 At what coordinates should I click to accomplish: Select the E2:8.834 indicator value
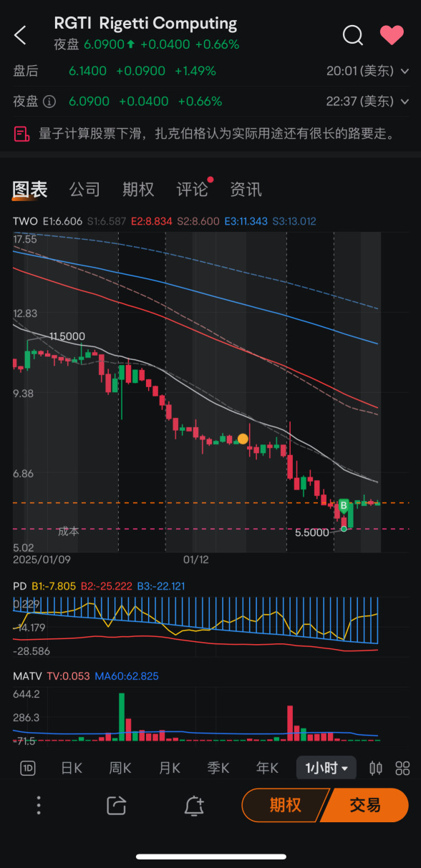pyautogui.click(x=152, y=222)
